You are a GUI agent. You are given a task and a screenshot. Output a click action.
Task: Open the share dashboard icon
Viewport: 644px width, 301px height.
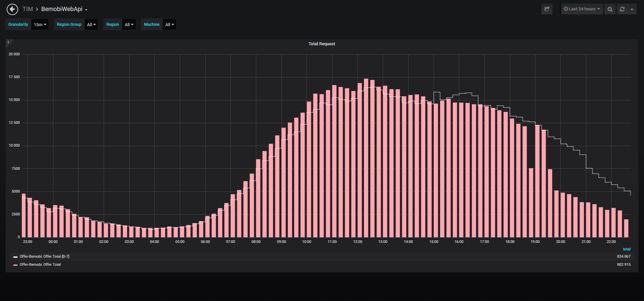tap(547, 9)
